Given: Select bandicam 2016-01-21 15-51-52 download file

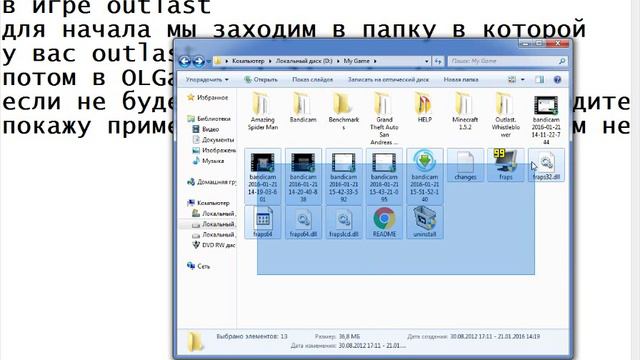Looking at the screenshot, I should (x=424, y=176).
